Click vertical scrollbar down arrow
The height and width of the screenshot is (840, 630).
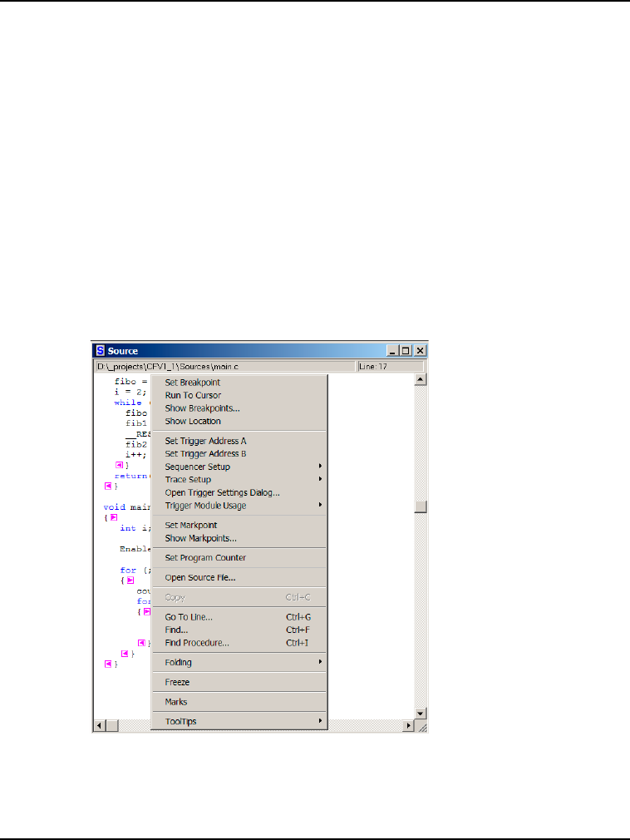coord(421,714)
